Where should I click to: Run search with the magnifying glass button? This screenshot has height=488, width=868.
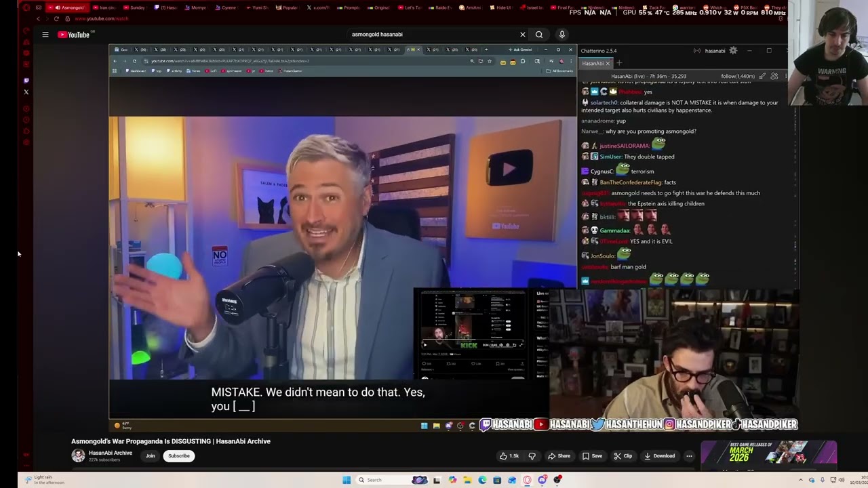click(539, 35)
